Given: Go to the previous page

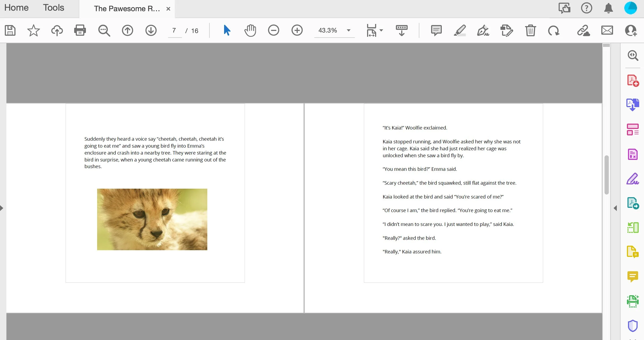Looking at the screenshot, I should click(x=127, y=30).
